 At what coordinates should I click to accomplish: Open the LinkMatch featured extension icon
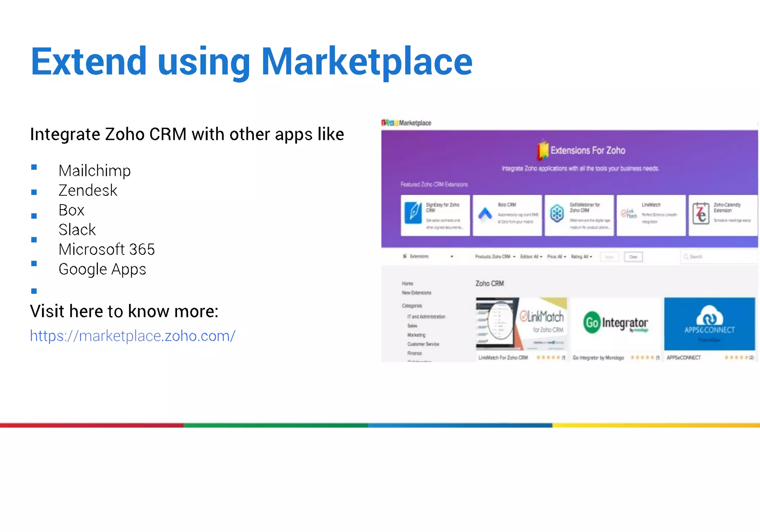point(629,214)
